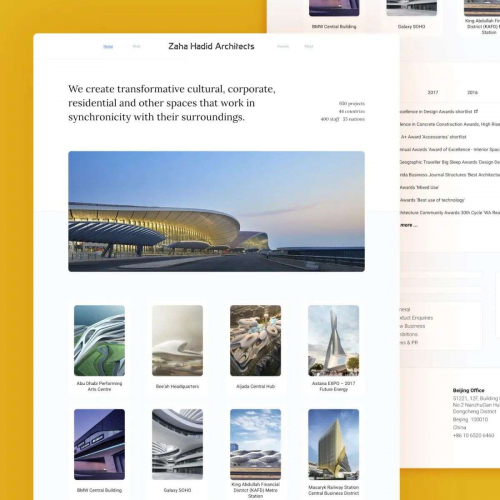Open Astana EXPO 2017 Future Energy thumbnail
This screenshot has width=500, height=500.
[x=333, y=341]
